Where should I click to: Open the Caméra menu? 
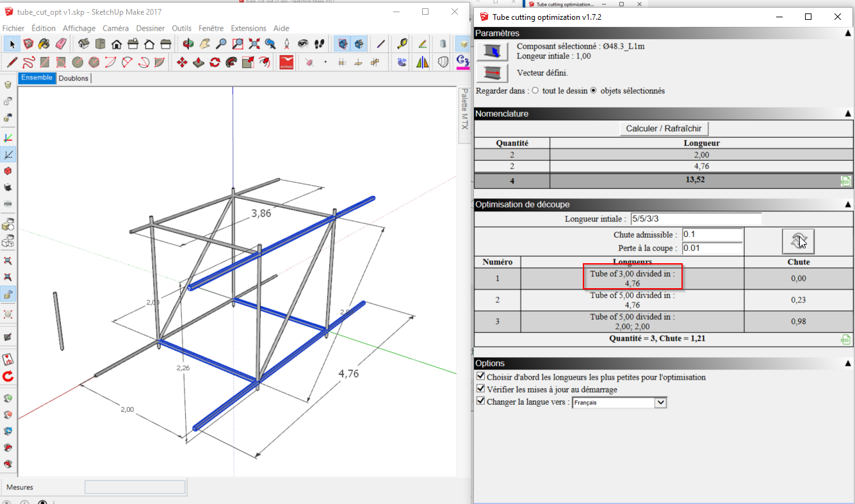point(115,28)
